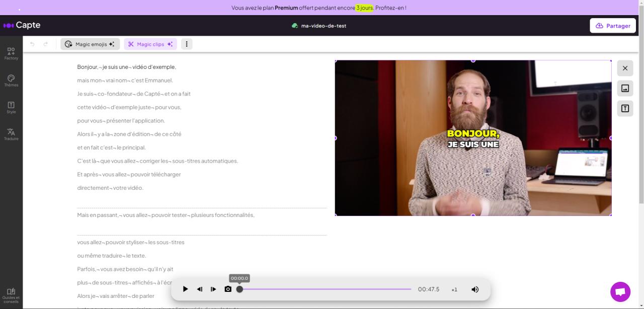Click subtitle line 'Bonjour, je suis une vidéo d'exemple,'
The image size is (644, 309).
pos(127,67)
